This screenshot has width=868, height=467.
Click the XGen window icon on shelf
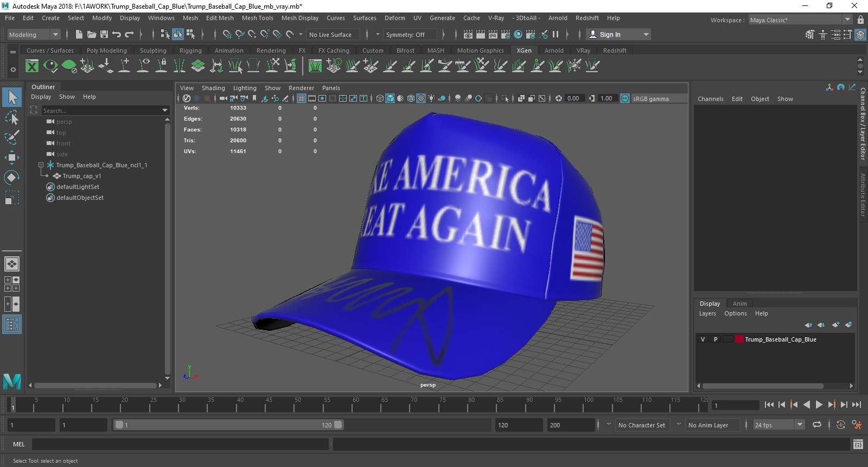pyautogui.click(x=32, y=66)
